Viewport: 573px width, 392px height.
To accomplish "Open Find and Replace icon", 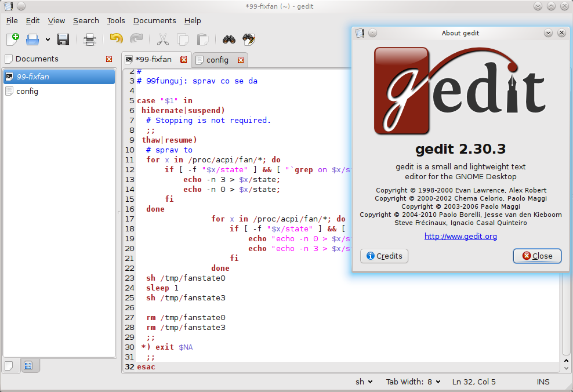I will pyautogui.click(x=249, y=39).
